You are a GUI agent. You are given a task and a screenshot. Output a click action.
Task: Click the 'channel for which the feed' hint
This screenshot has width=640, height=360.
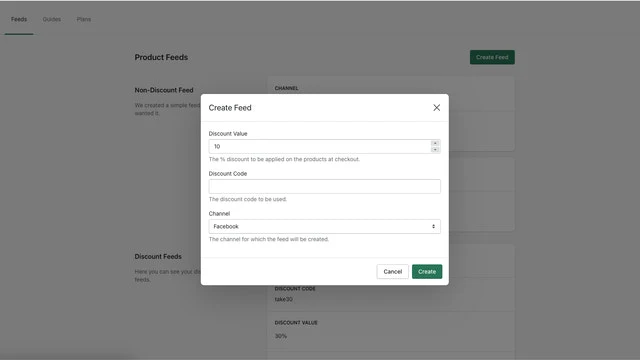point(269,239)
